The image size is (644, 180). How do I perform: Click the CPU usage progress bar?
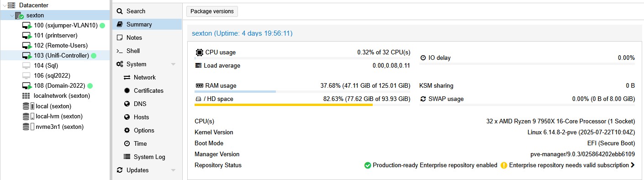(302, 58)
